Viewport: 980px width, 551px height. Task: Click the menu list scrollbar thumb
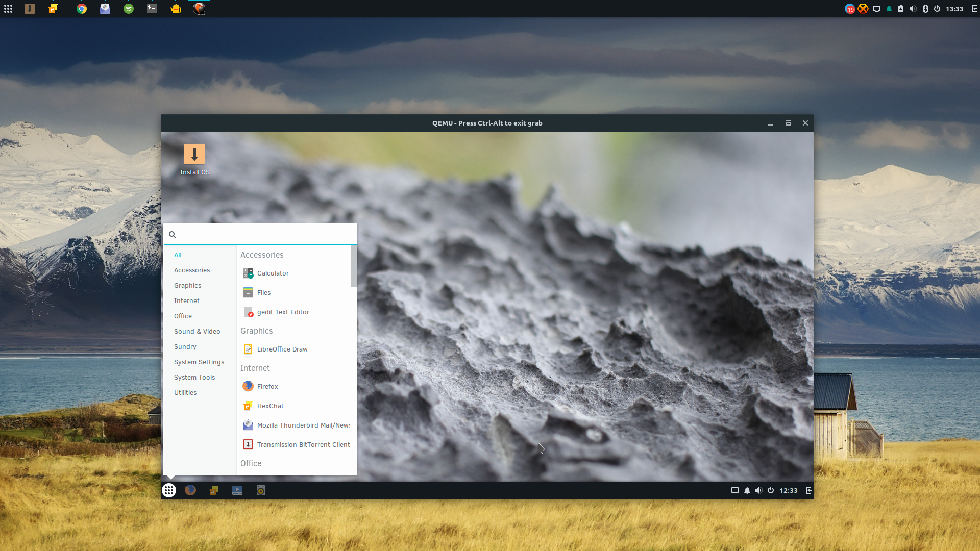click(353, 266)
